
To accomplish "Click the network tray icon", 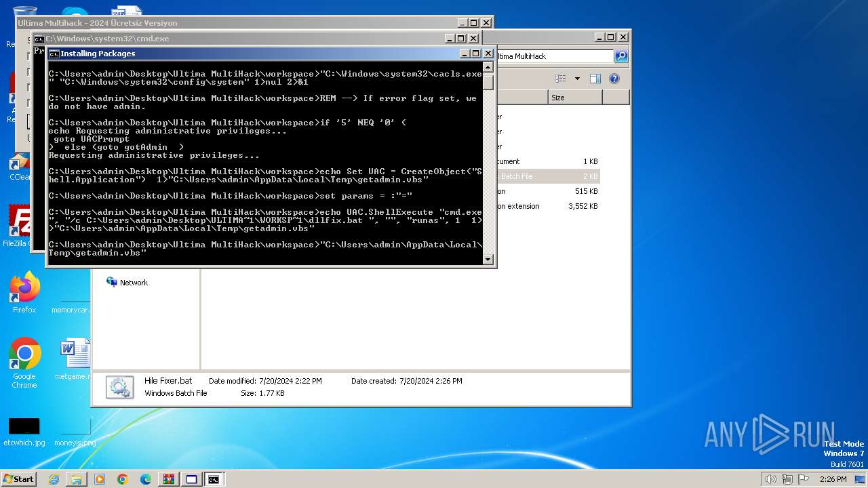I will 787,479.
